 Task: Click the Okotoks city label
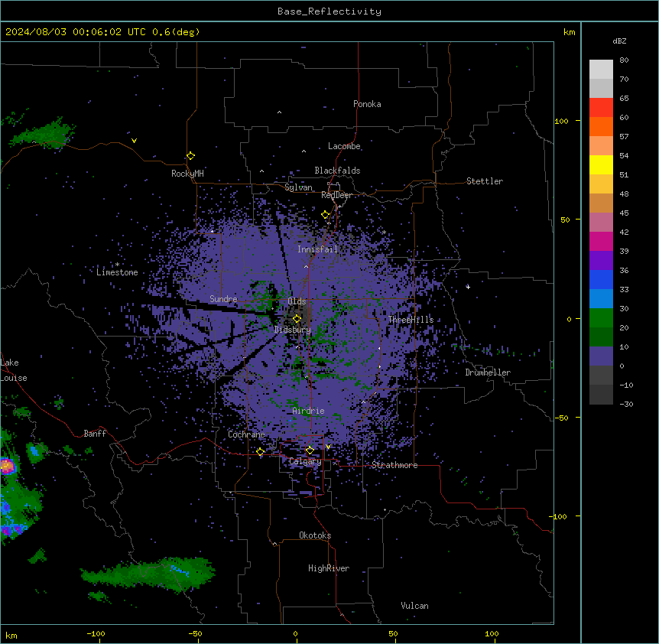(x=315, y=535)
